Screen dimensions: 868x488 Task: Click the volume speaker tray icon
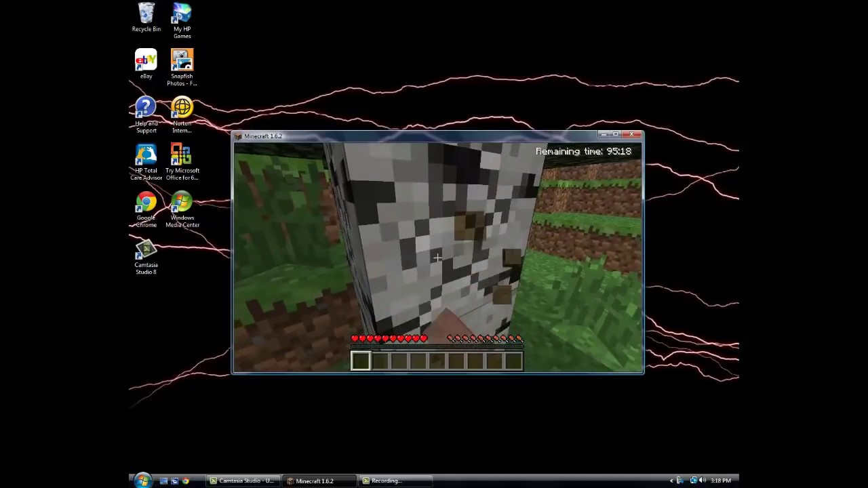(702, 481)
